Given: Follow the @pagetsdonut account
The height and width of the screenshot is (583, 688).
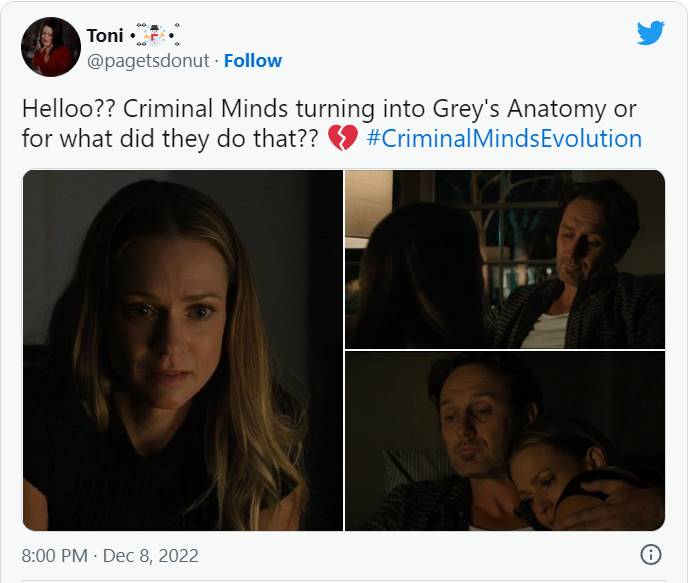Looking at the screenshot, I should 253,61.
